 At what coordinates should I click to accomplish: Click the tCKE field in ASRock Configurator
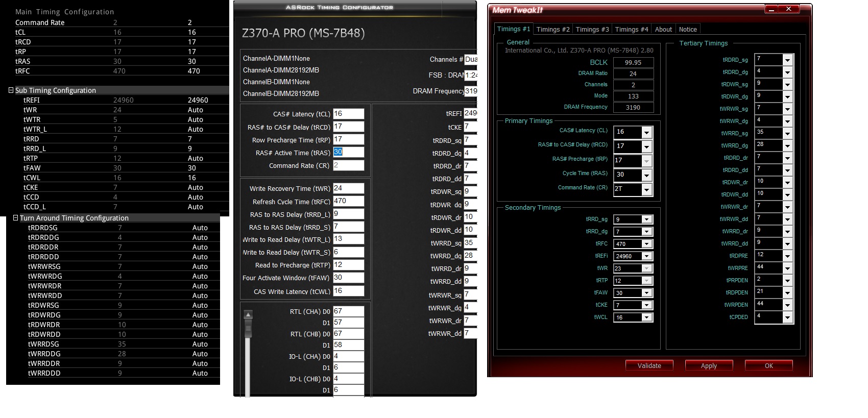pyautogui.click(x=470, y=127)
